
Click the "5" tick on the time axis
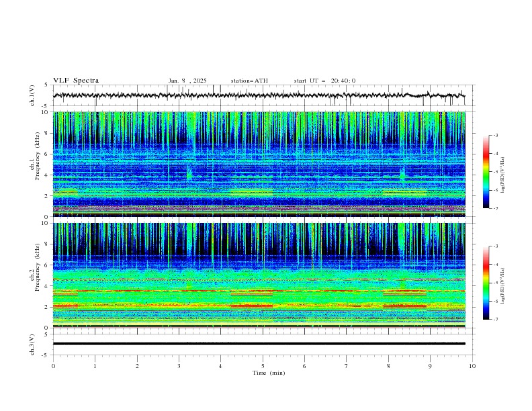coord(263,366)
